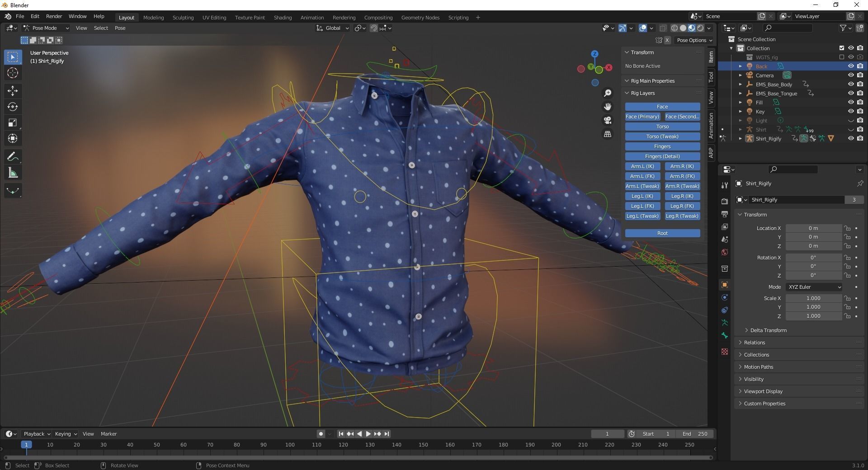Open Tool properties tab icon
Screen dimensions: 868x470
coord(725,185)
